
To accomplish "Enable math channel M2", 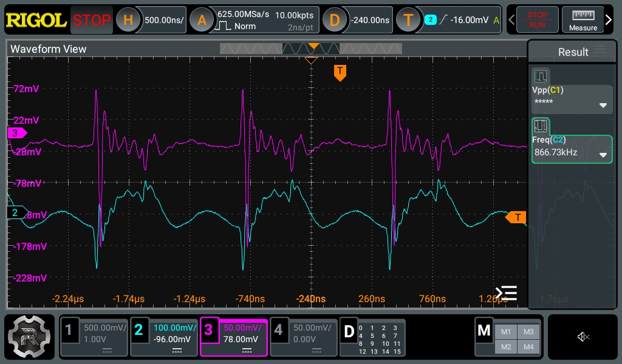I will [x=506, y=346].
